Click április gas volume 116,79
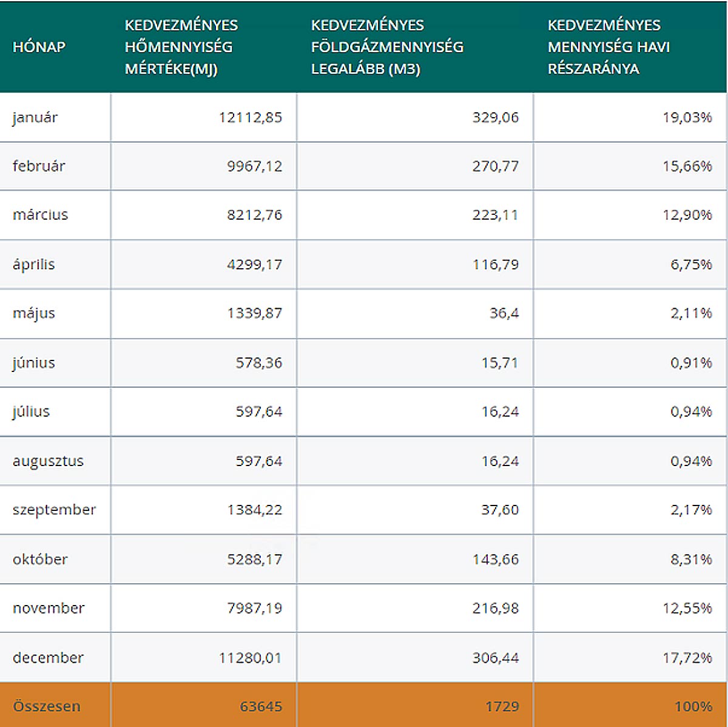 (495, 265)
